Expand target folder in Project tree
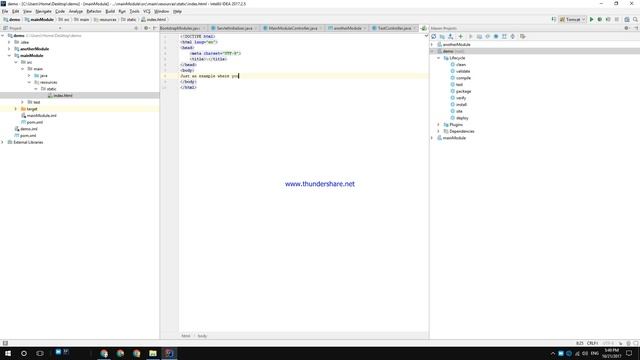This screenshot has height=360, width=640. pos(16,109)
